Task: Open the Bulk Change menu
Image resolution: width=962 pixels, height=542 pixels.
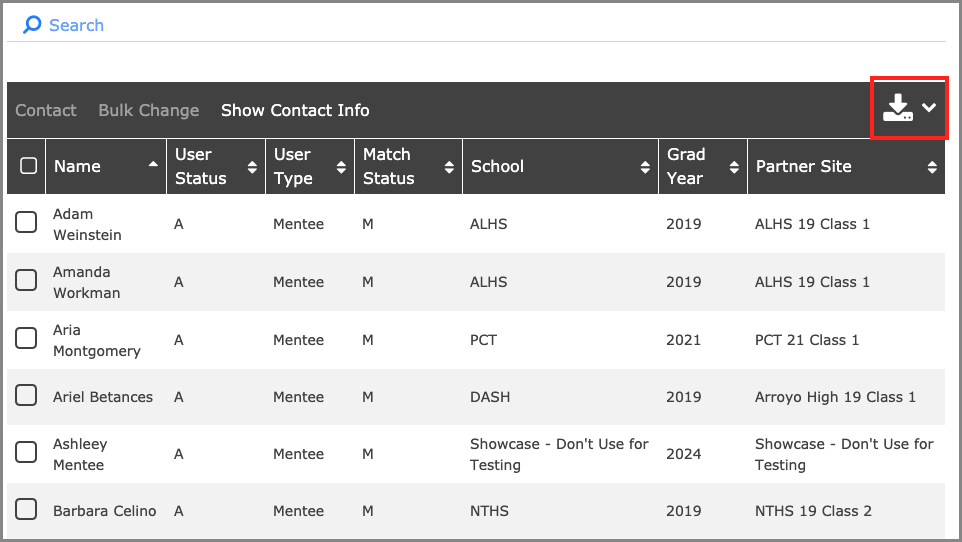Action: click(x=148, y=110)
